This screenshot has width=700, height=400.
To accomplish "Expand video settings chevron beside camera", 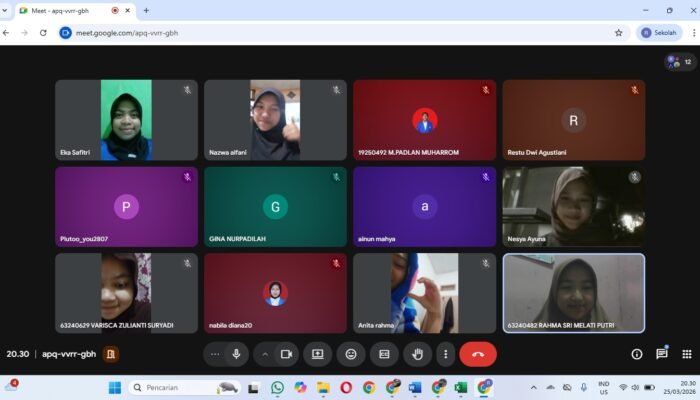I will coord(265,354).
